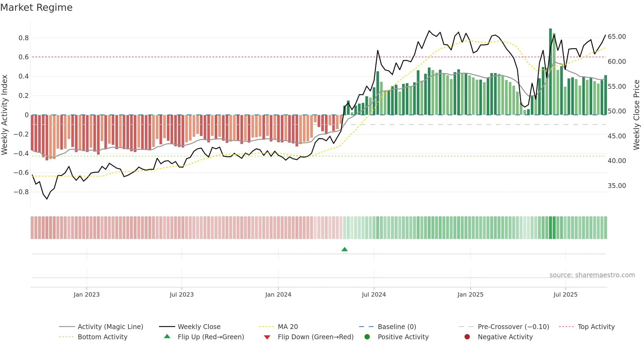644x362 pixels.
Task: Click the 60.00 price axis label
Action: pos(617,61)
